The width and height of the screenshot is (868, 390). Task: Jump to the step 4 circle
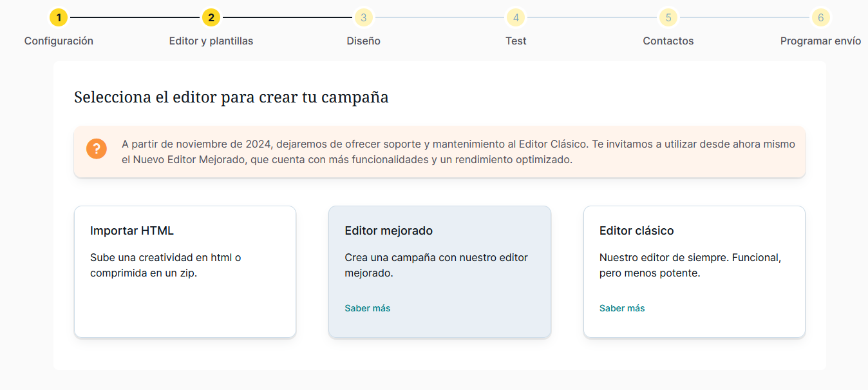coord(516,17)
